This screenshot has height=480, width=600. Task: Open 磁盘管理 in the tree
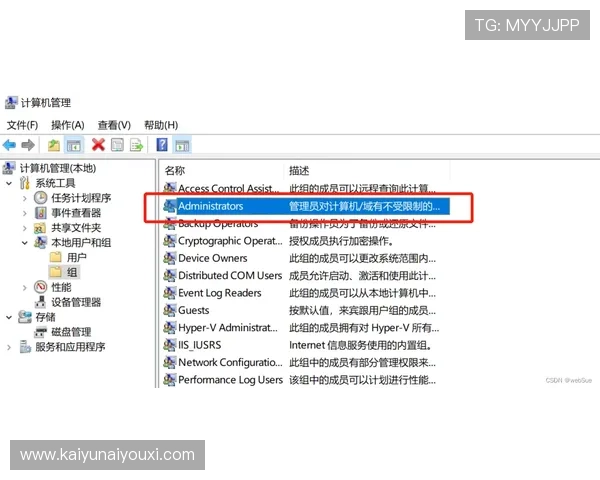(x=71, y=332)
